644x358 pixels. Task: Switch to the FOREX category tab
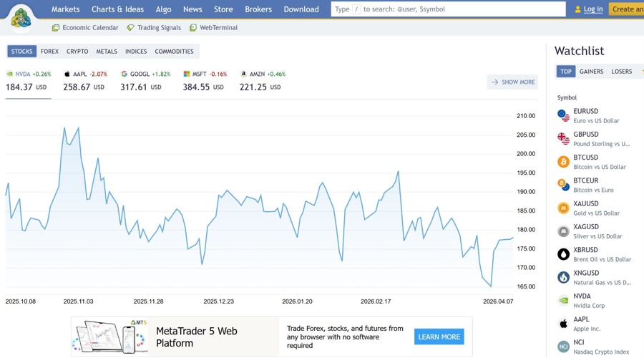(x=49, y=52)
